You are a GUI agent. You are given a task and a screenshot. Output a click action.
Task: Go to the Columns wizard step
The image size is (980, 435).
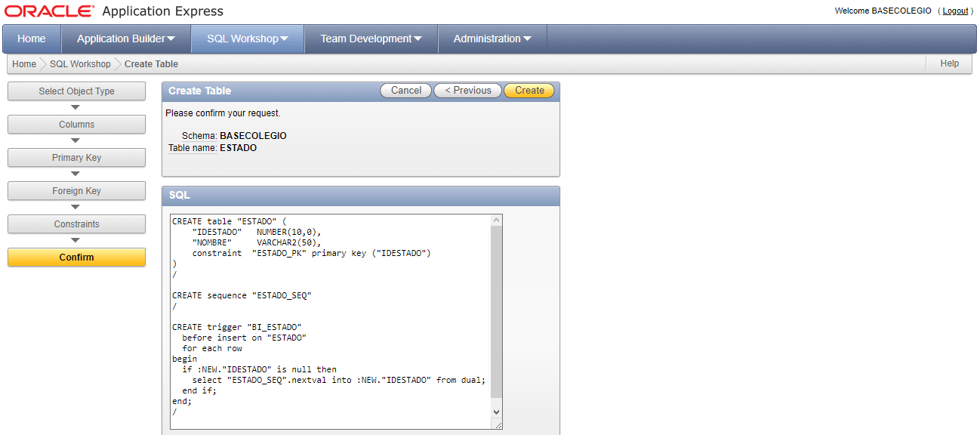[x=76, y=125]
